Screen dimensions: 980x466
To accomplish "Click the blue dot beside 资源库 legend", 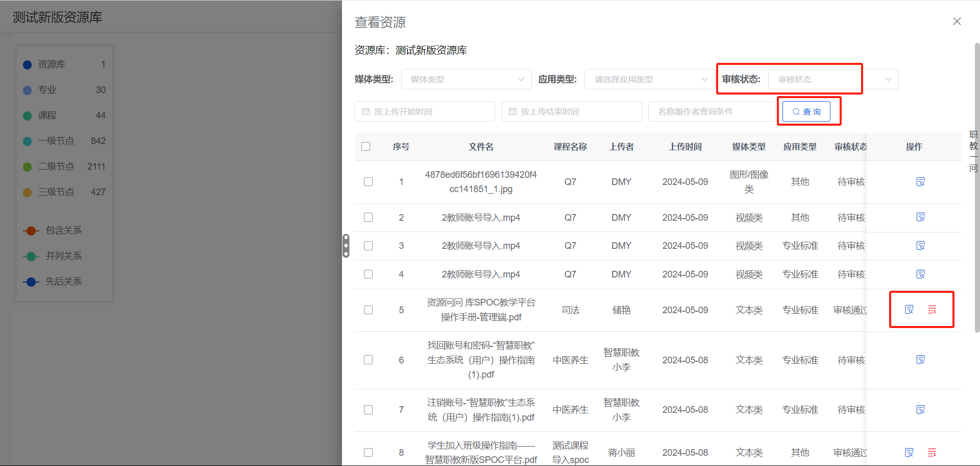I will tap(27, 64).
